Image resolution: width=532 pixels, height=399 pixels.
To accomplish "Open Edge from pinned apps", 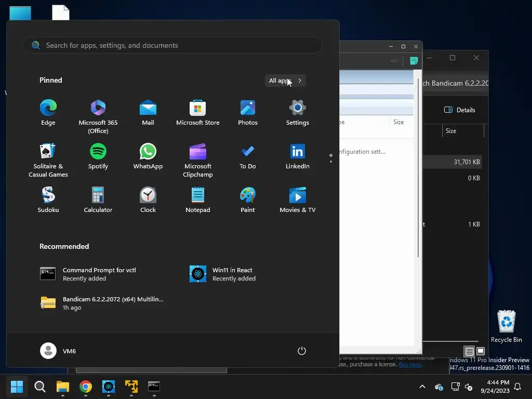I will pyautogui.click(x=48, y=113).
